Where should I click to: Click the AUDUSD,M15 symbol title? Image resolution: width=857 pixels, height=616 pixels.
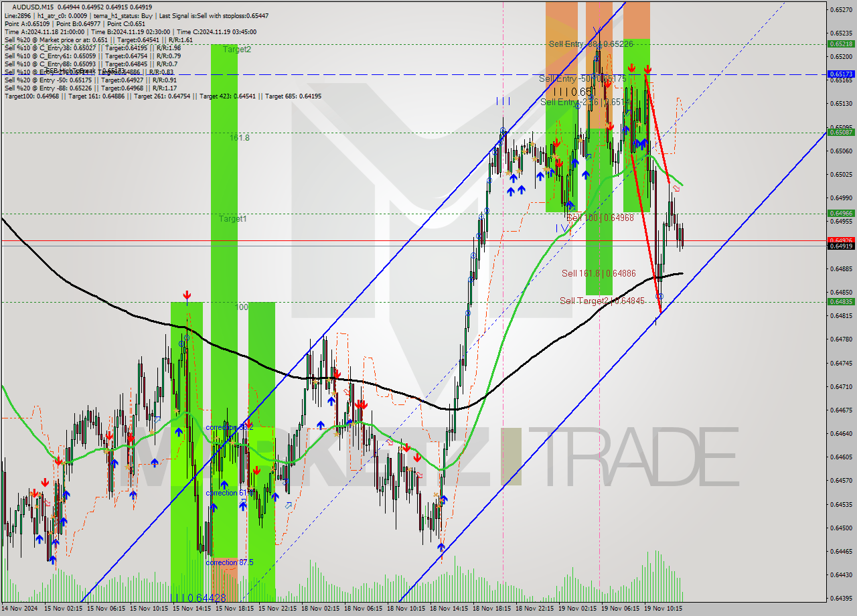coord(33,7)
